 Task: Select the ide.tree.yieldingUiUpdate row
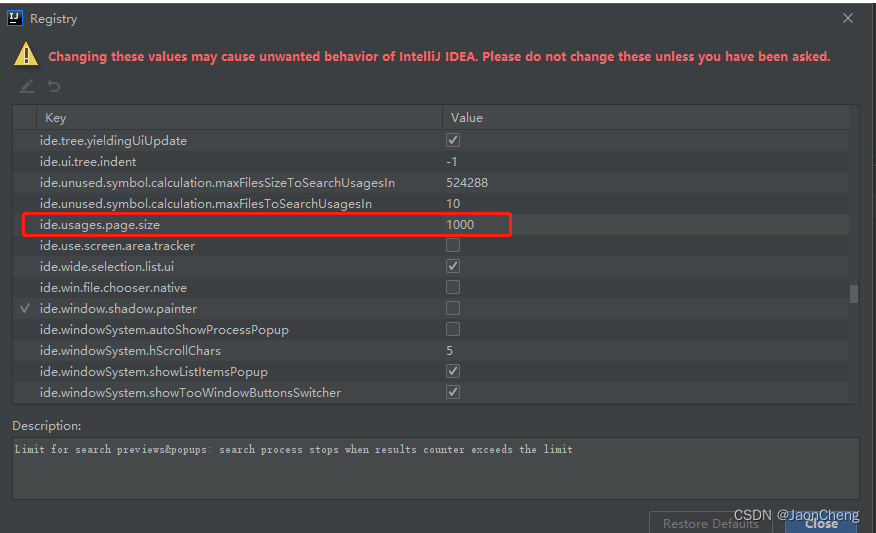[431, 140]
